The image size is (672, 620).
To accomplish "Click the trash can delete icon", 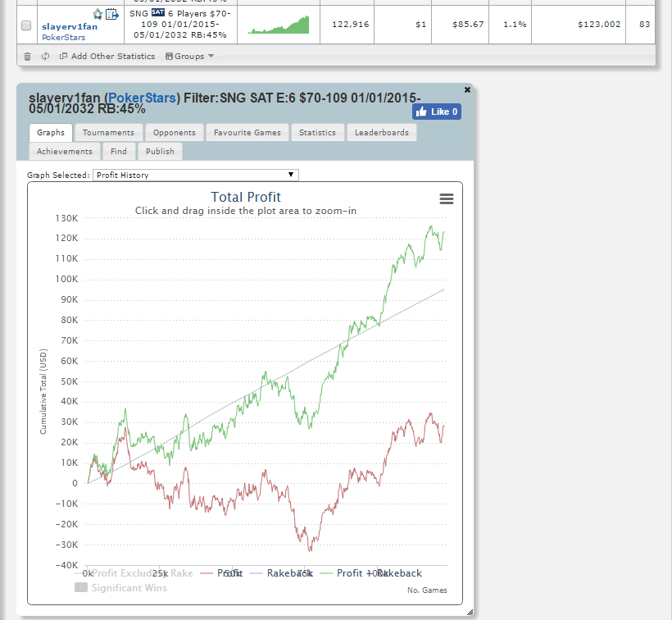I will point(27,56).
